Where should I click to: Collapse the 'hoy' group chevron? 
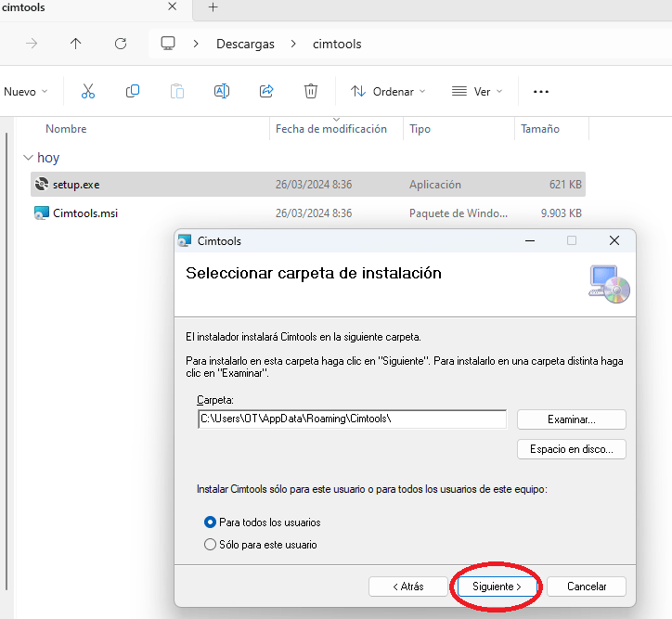(x=28, y=158)
